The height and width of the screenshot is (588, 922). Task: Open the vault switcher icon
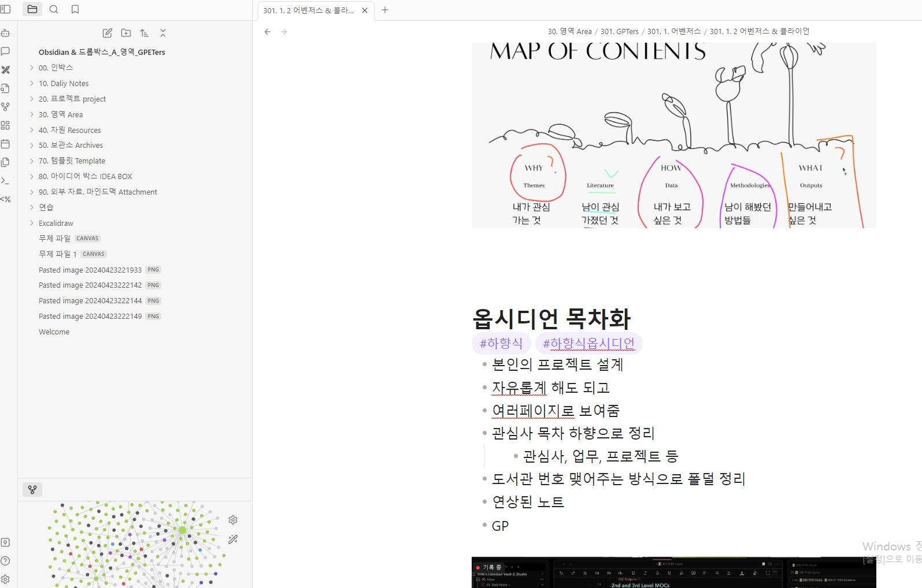click(6, 542)
